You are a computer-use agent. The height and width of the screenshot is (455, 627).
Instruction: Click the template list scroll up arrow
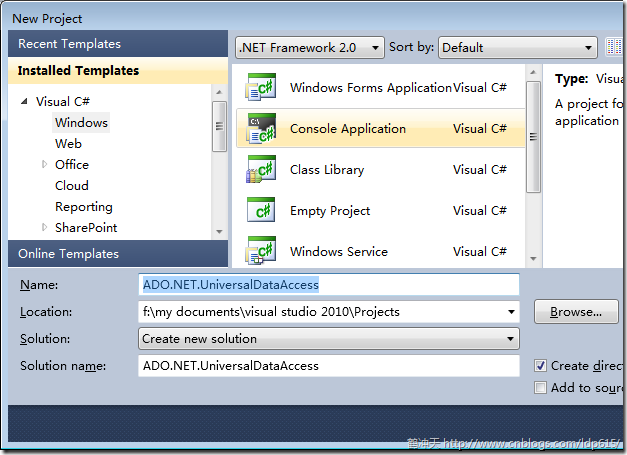pyautogui.click(x=533, y=72)
